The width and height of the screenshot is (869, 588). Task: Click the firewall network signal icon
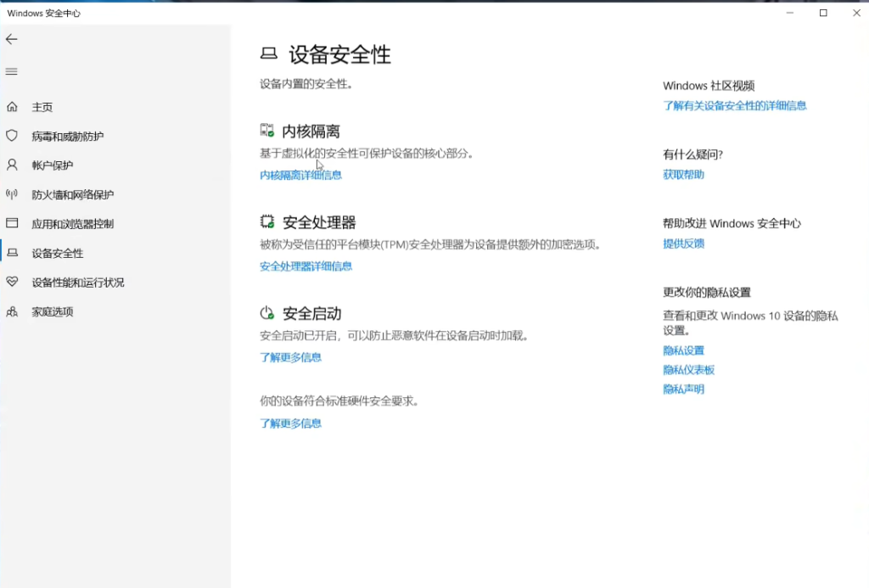click(12, 194)
